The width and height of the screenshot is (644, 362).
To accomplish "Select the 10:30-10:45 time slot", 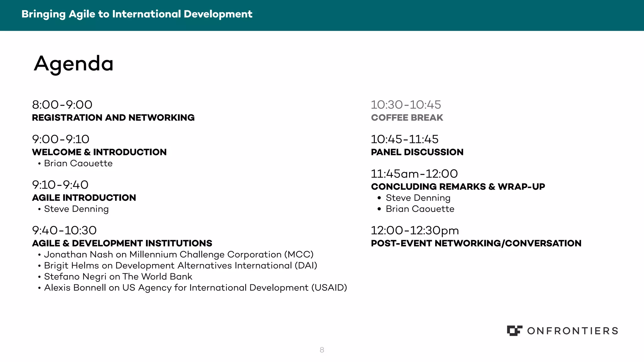I will click(x=406, y=105).
